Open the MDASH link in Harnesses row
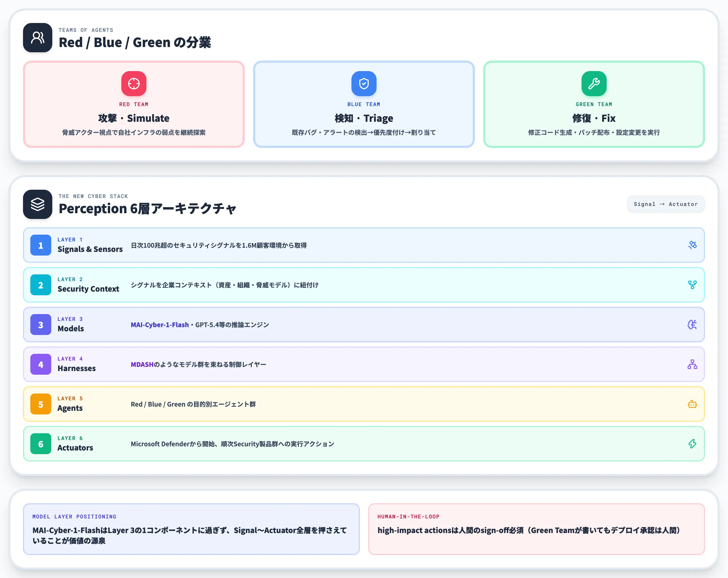 [142, 365]
